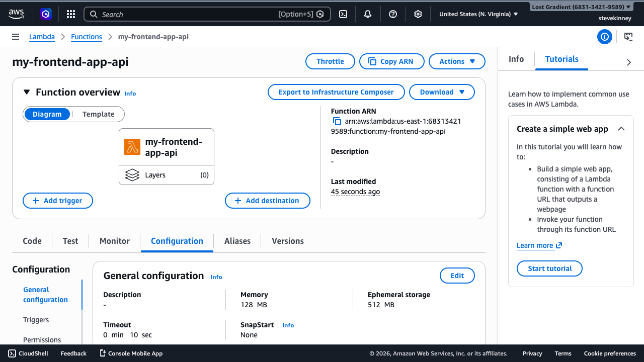Open the Privacy footer link
Image resolution: width=644 pixels, height=362 pixels.
(532, 353)
